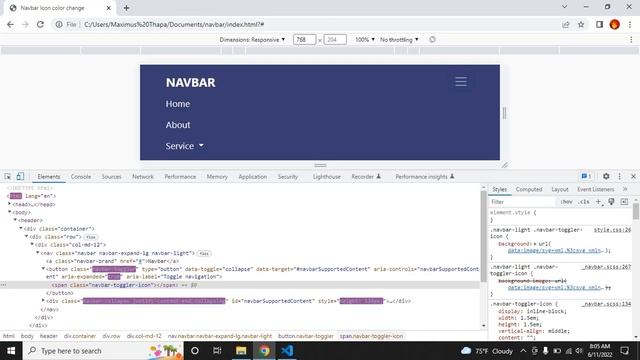Show more Styles pane tabs chevron
The height and width of the screenshot is (360, 640).
(x=625, y=189)
